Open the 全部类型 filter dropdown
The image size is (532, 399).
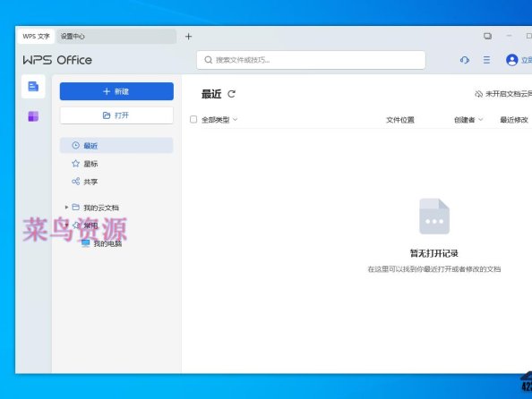[x=219, y=120]
